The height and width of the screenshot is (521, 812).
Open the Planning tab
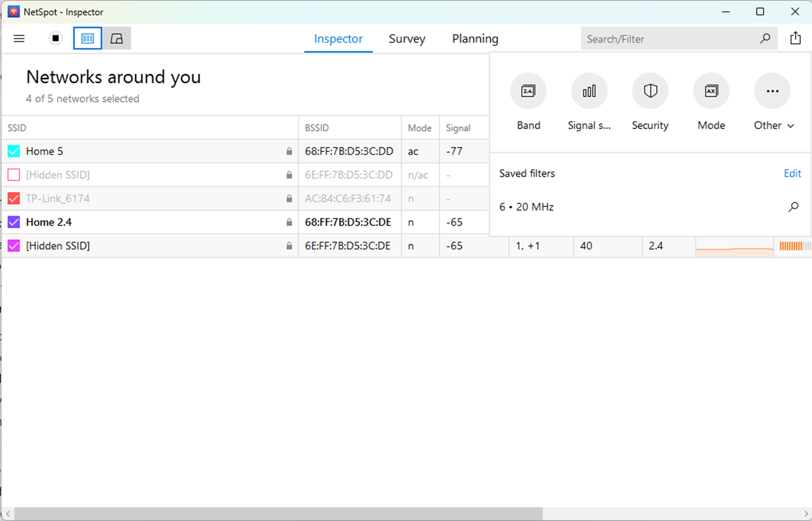475,39
